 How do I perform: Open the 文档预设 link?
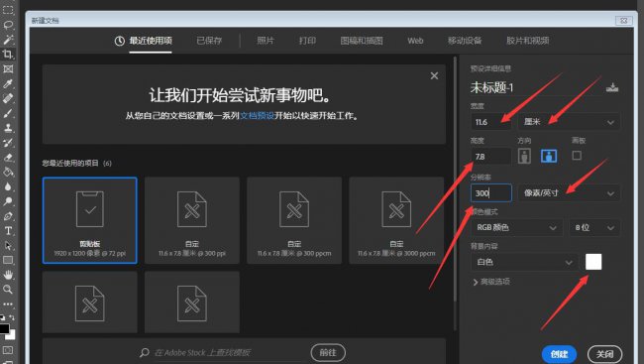pyautogui.click(x=258, y=116)
